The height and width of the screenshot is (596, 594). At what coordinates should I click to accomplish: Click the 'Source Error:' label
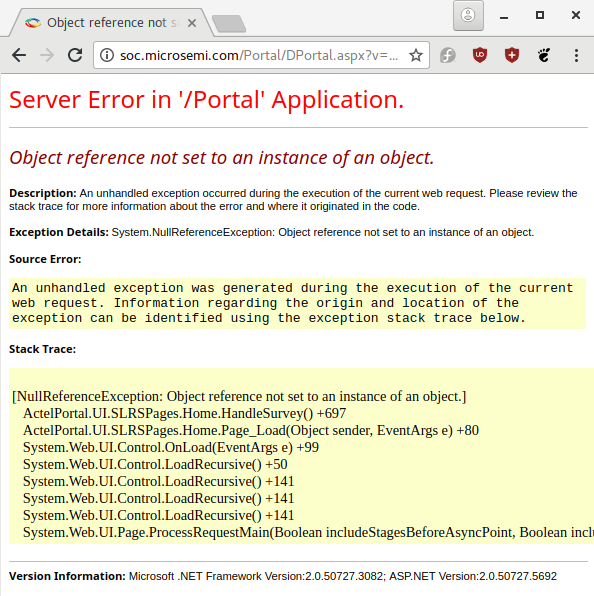[x=45, y=259]
